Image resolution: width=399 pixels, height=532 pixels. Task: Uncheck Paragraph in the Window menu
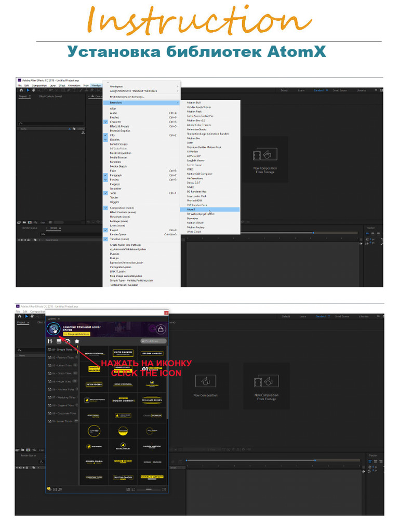[142, 176]
